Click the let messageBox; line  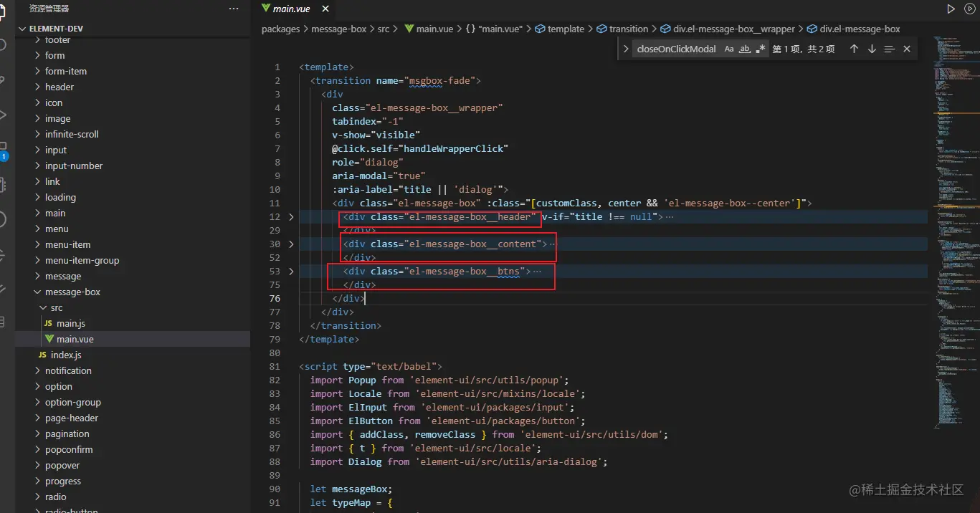[x=351, y=489]
